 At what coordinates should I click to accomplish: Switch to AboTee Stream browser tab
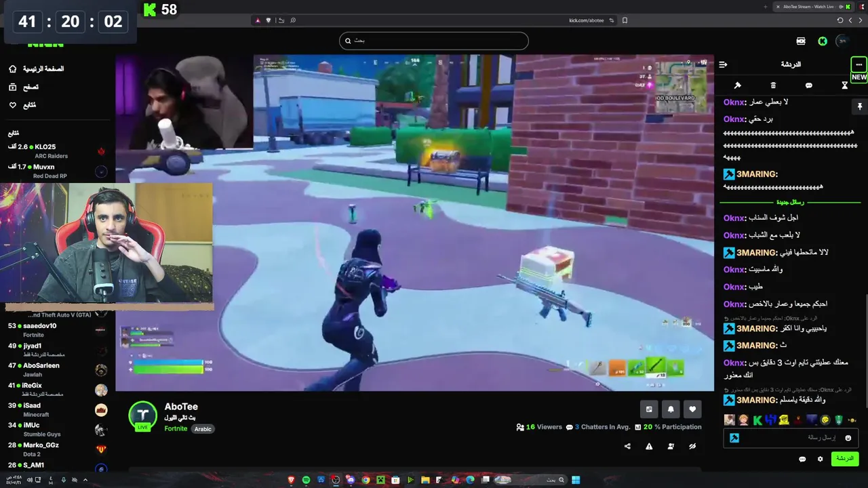click(x=813, y=7)
